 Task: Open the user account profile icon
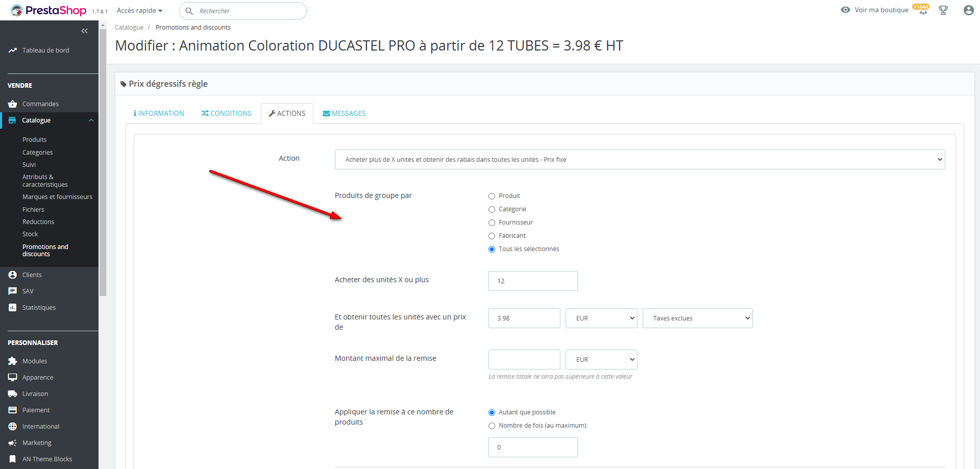point(968,10)
